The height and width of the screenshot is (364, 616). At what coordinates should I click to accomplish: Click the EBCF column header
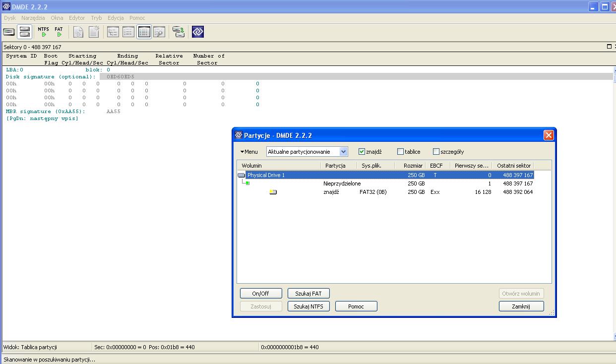[x=438, y=166]
